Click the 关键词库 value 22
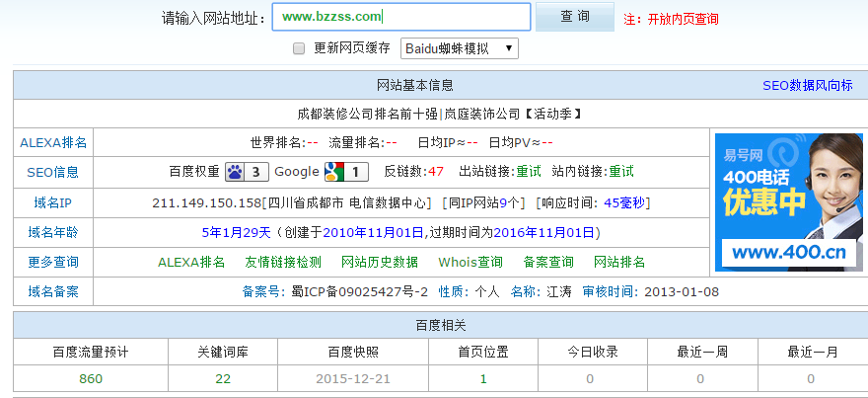 click(223, 378)
